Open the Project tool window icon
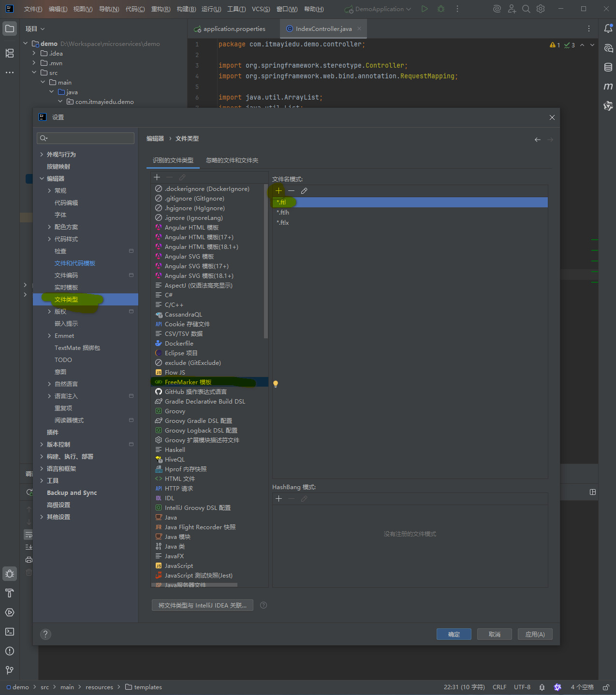The height and width of the screenshot is (695, 616). (x=10, y=29)
